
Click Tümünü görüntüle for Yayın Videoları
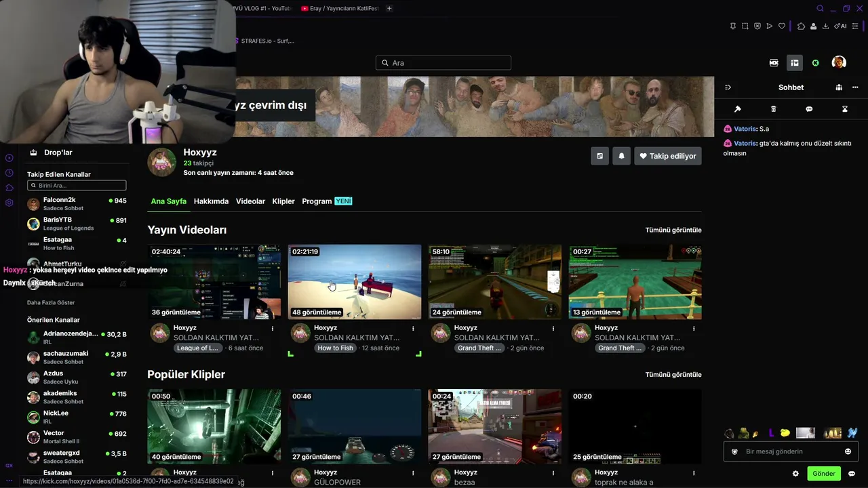673,230
